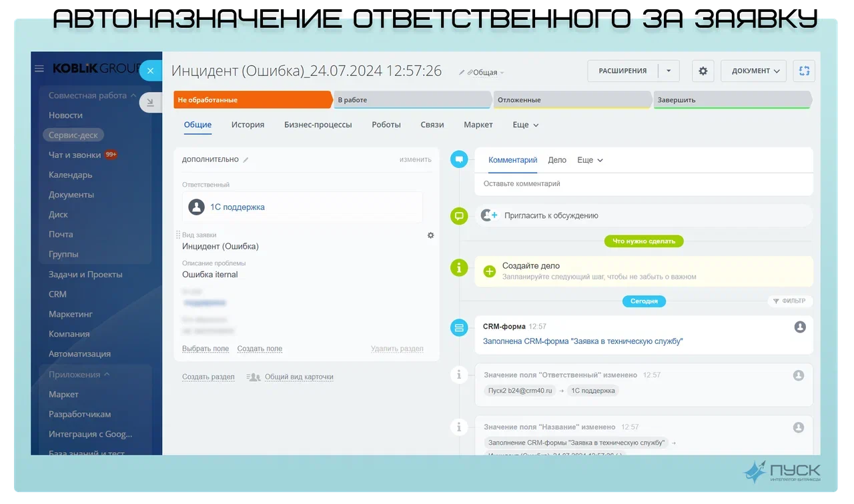Open the hamburger menu beside the KOBLiK logo
Screen dimensions: 854x504
tap(39, 69)
